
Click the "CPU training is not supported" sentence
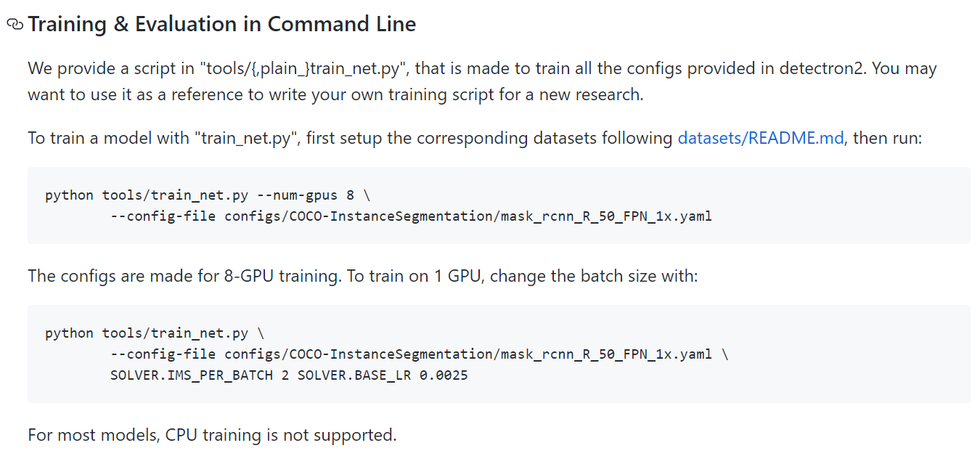[x=280, y=435]
